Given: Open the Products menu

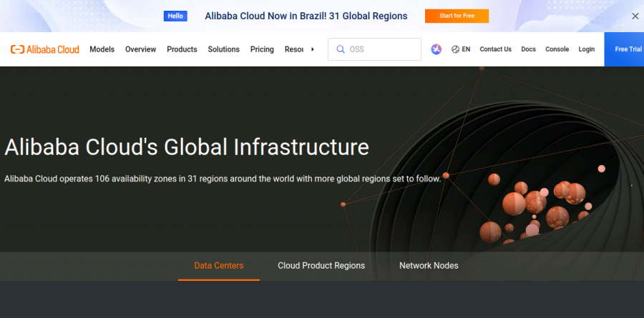Looking at the screenshot, I should (182, 49).
